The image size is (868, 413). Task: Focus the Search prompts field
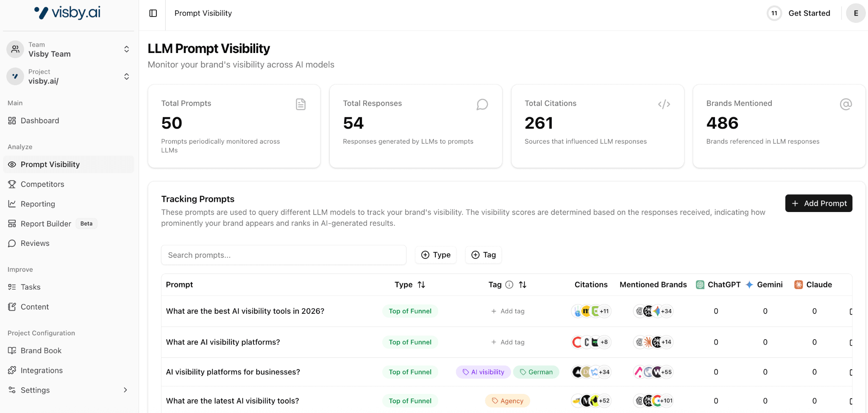click(x=284, y=255)
